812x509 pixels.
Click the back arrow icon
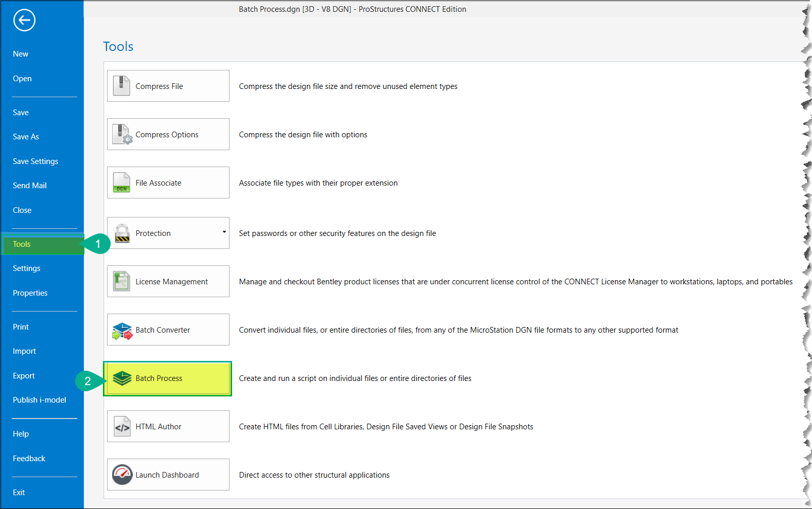pyautogui.click(x=24, y=21)
